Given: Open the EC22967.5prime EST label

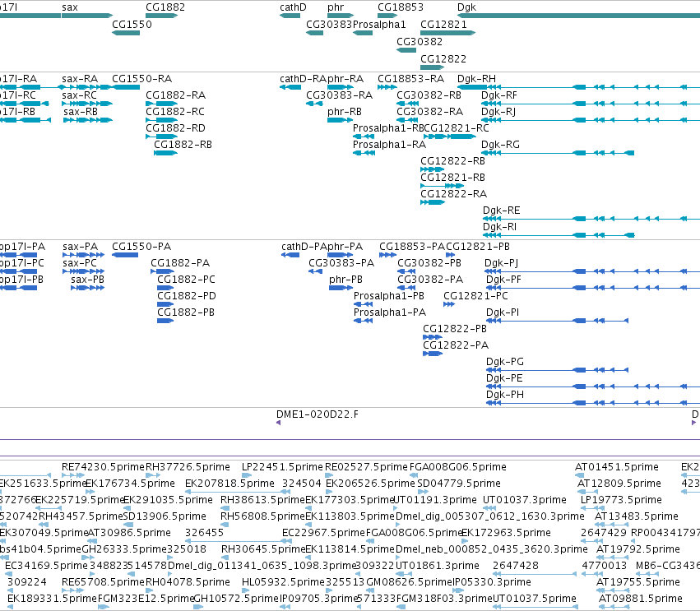Looking at the screenshot, I should click(323, 534).
